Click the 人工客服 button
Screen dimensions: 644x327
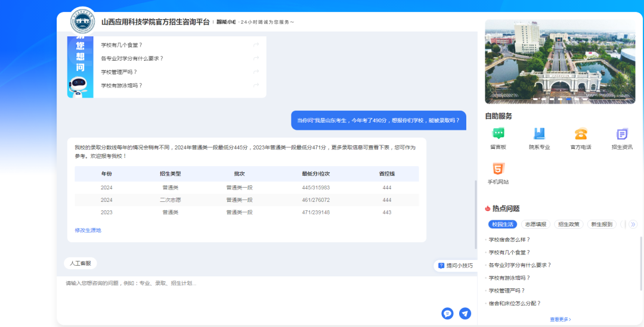coord(80,263)
